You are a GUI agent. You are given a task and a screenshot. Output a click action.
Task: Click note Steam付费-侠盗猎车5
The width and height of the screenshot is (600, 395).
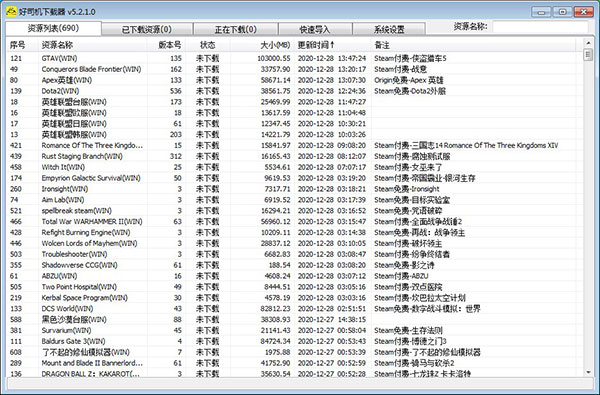pos(410,59)
